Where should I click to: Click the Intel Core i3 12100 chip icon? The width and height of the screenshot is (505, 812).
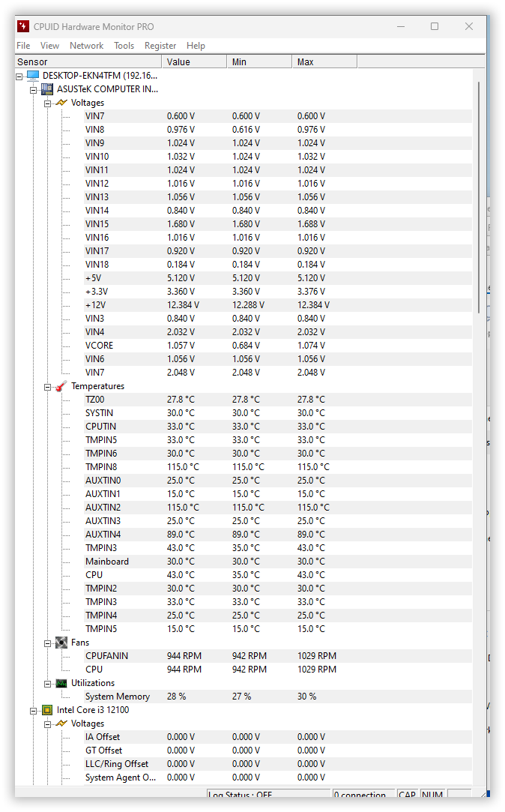(x=47, y=710)
